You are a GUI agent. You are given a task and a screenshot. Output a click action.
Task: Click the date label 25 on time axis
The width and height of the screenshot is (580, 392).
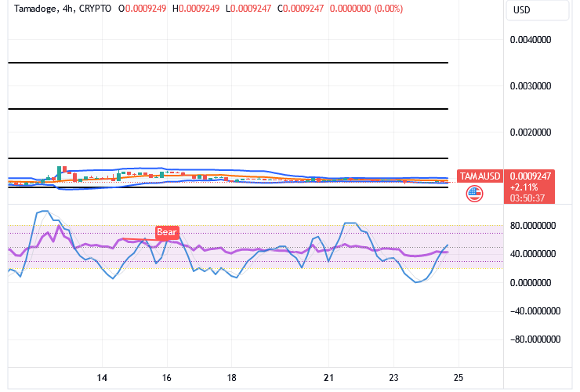[x=459, y=378]
